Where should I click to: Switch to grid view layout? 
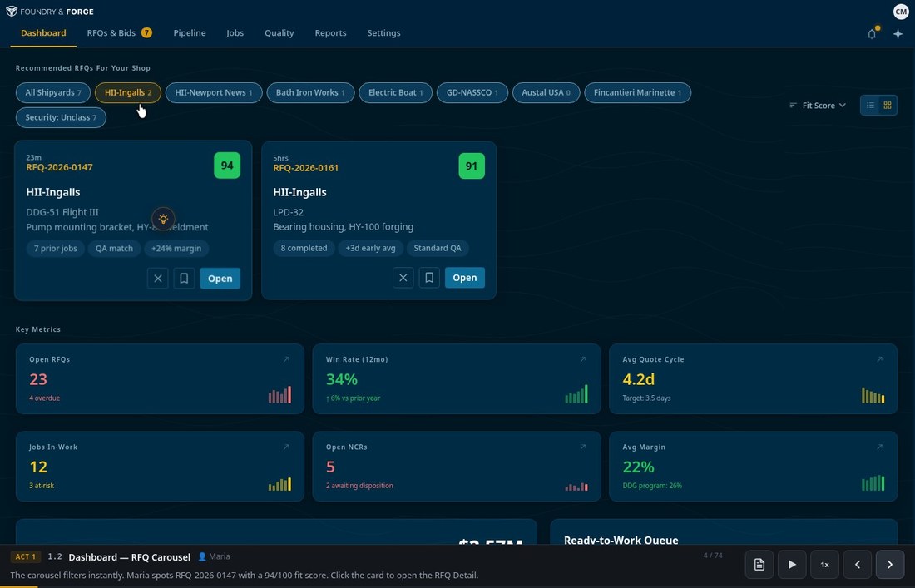887,105
